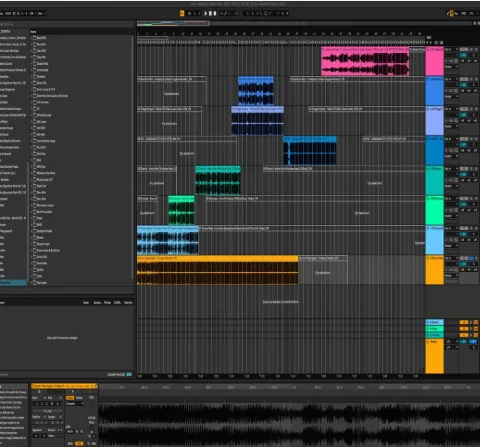Select the long orange audio clip
The height and width of the screenshot is (447, 480).
(x=217, y=270)
